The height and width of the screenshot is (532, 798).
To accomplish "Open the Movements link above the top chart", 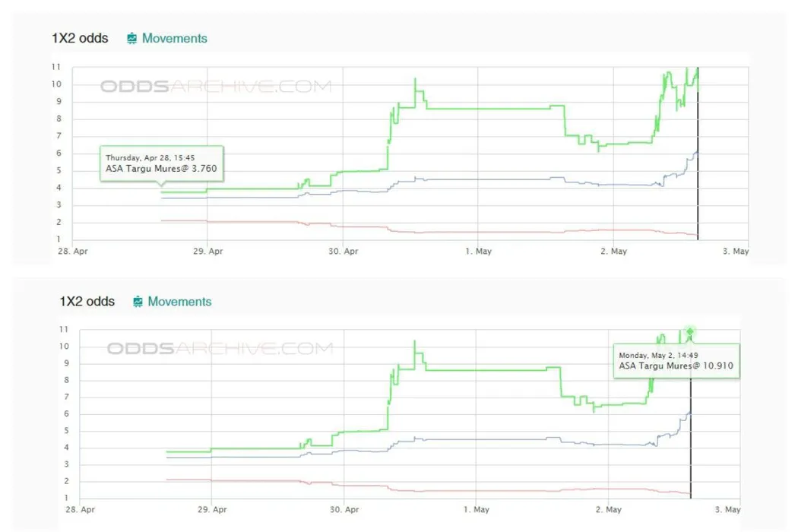I will (174, 38).
